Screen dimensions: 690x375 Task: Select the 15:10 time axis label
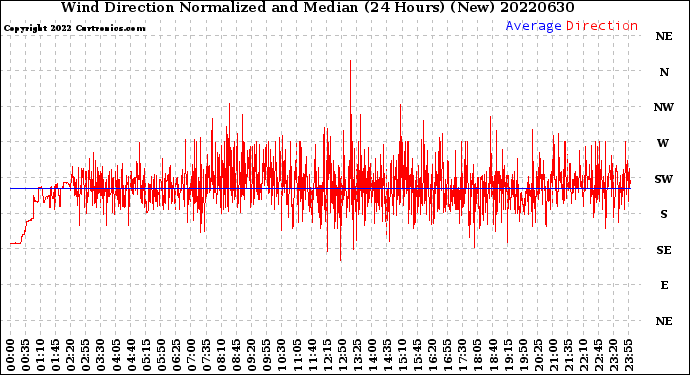click(402, 355)
